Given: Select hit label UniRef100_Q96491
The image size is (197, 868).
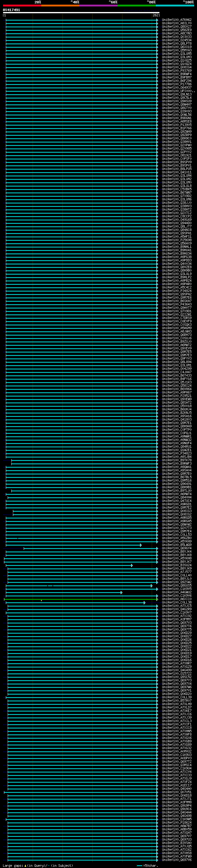Looking at the screenshot, I should [x=177, y=483].
